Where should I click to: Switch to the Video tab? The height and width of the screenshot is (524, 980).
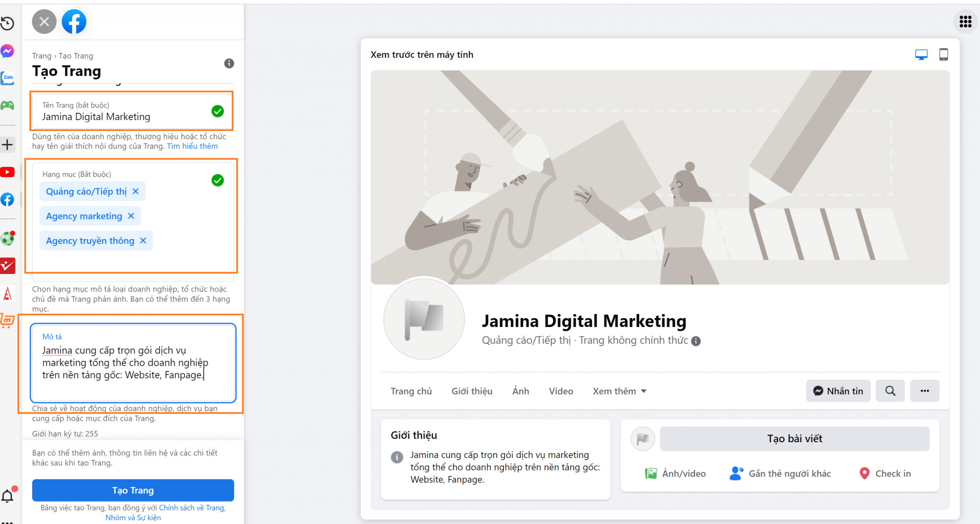pos(560,391)
